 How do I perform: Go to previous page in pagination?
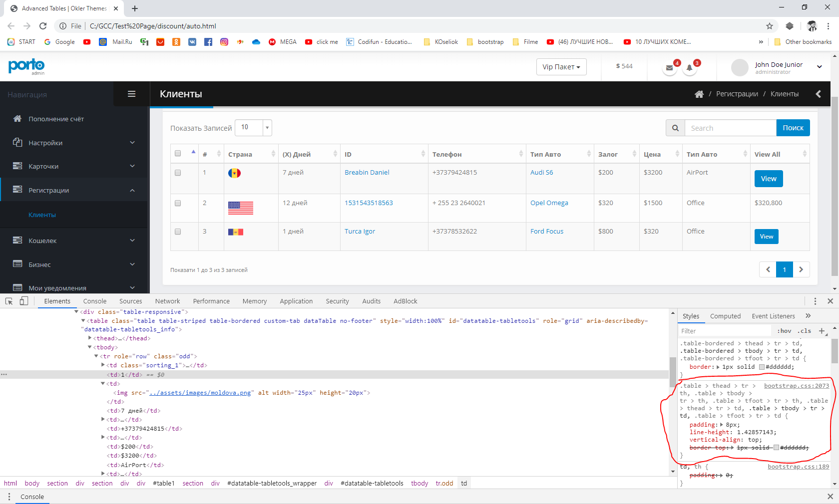pyautogui.click(x=768, y=269)
